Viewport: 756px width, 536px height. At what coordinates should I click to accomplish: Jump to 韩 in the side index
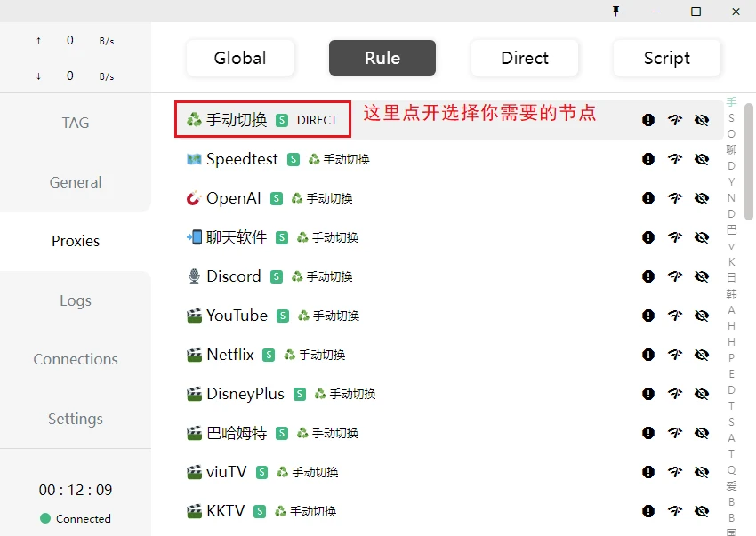pos(731,294)
